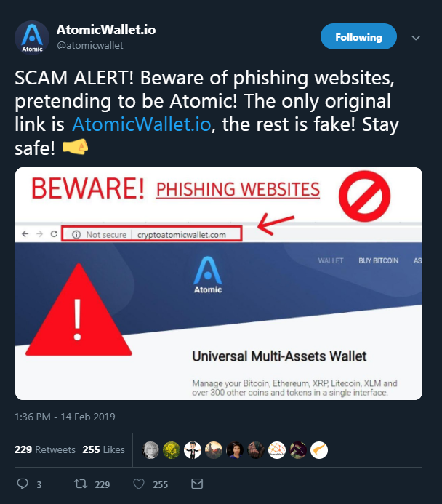This screenshot has height=504, width=442.
Task: Click the dark-haired man liker avatar
Action: [235, 450]
